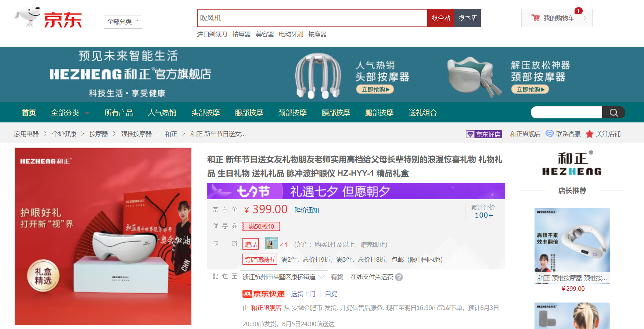Screen dimensions: 644x329
Task: Click the red star follow-store icon
Action: tap(590, 134)
